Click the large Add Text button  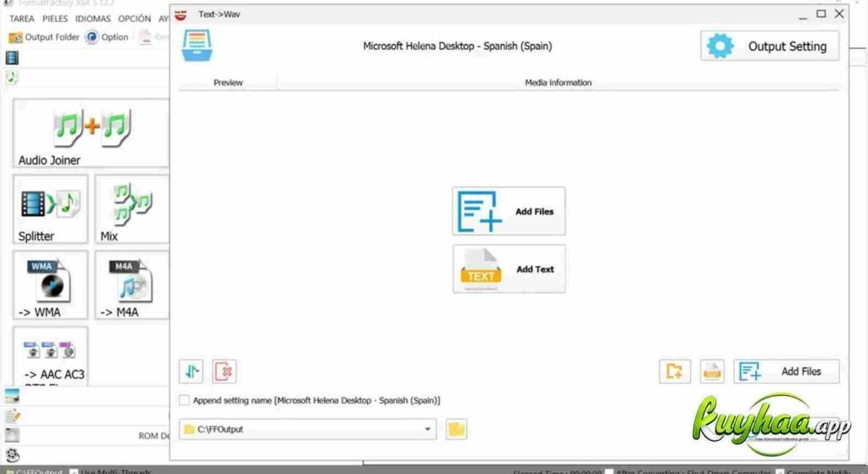[x=509, y=269]
